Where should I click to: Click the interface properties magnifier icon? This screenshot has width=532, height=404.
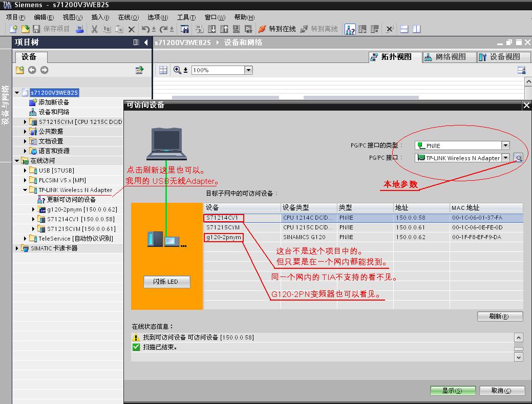point(518,158)
